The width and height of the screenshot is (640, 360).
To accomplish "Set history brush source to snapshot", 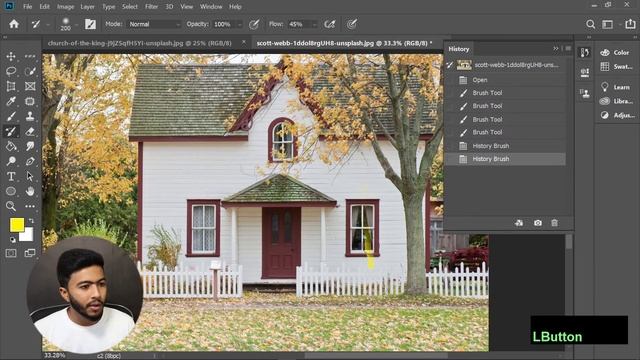I will [x=449, y=65].
